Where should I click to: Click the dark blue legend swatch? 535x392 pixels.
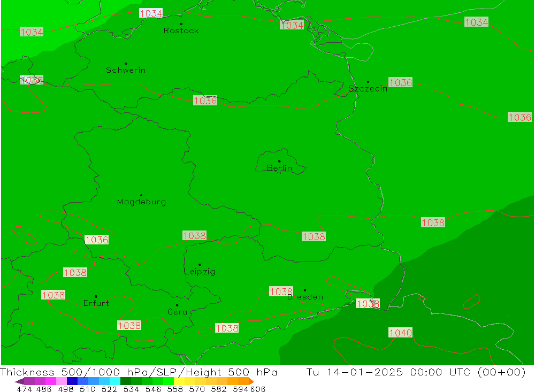point(72,381)
